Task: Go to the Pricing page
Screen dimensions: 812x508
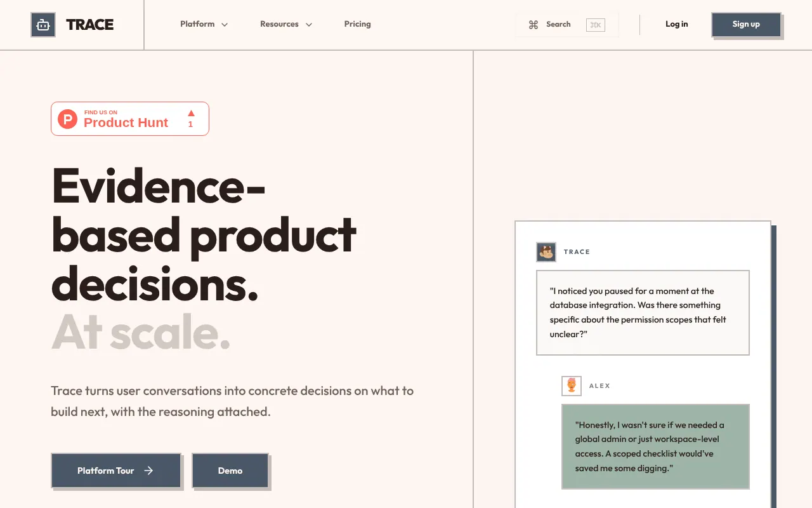Action: 358,24
